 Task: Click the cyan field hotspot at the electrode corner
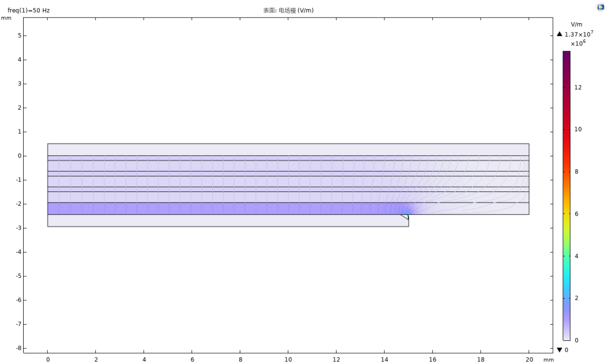[x=407, y=213]
